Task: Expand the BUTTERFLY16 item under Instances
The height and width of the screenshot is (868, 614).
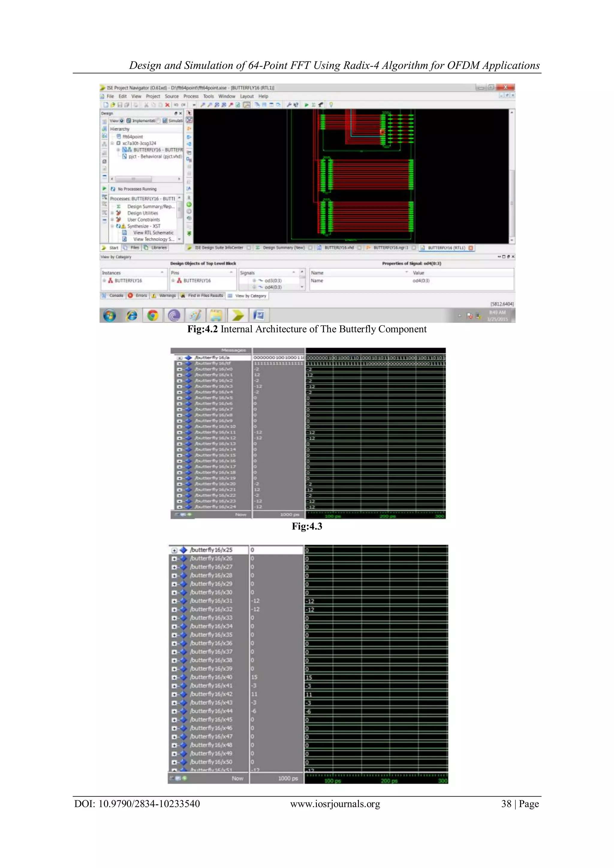Action: coord(104,281)
